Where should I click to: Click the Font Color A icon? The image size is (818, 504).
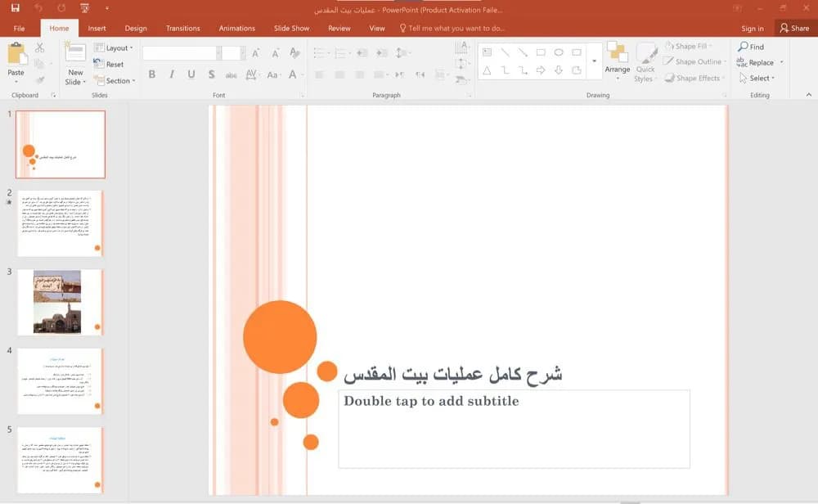pos(293,74)
